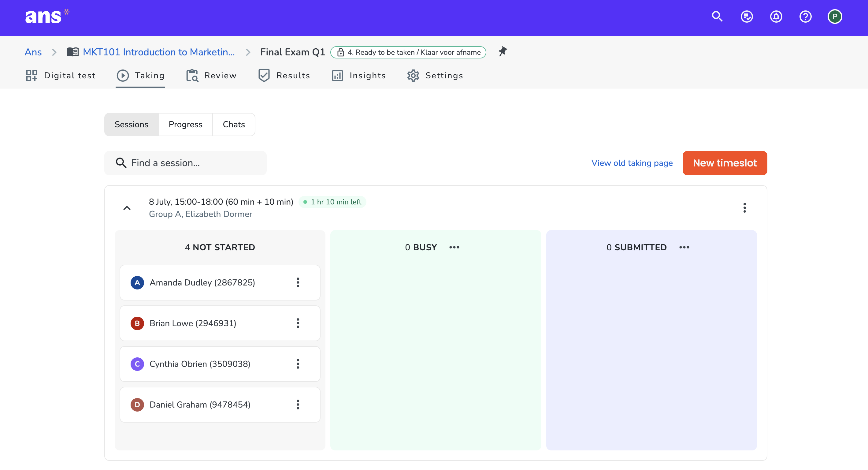This screenshot has height=470, width=868.
Task: Click Daniel Graham's D avatar
Action: [137, 405]
